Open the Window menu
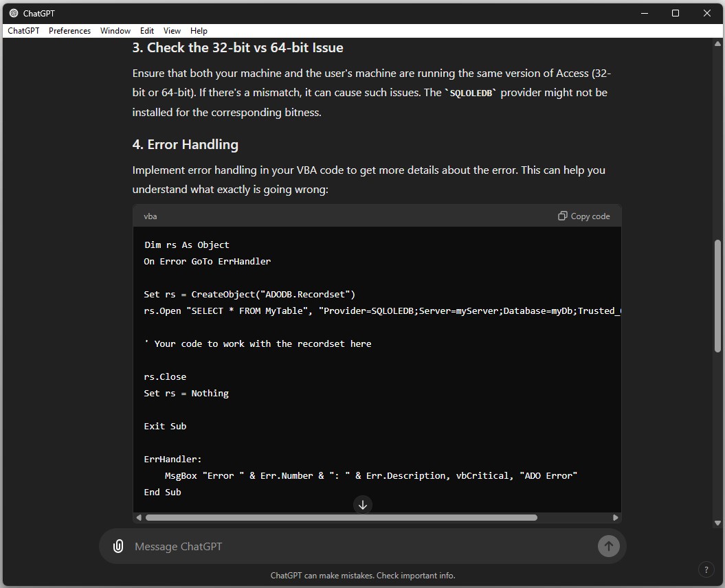 coord(115,30)
